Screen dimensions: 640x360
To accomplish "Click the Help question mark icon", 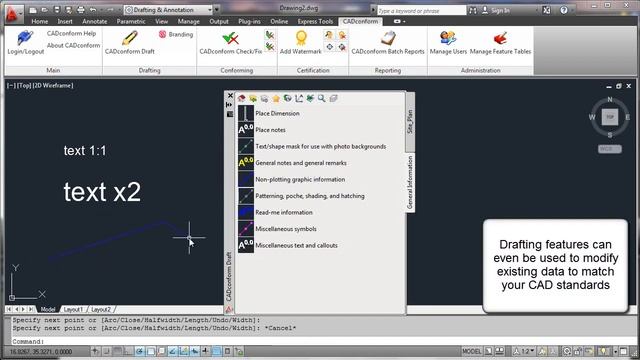I will click(564, 10).
